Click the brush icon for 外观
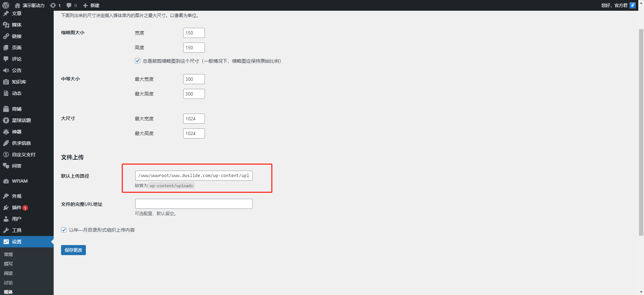The image size is (644, 295). click(x=6, y=196)
